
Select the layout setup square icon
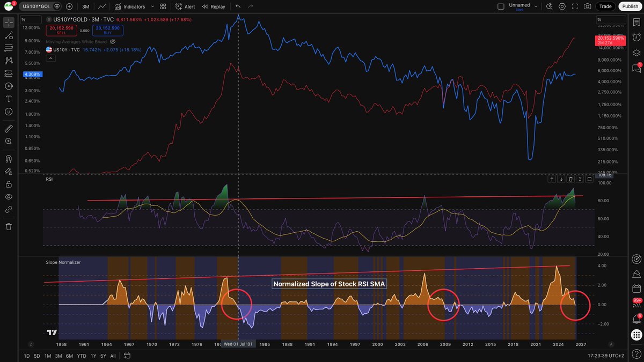coord(501,6)
